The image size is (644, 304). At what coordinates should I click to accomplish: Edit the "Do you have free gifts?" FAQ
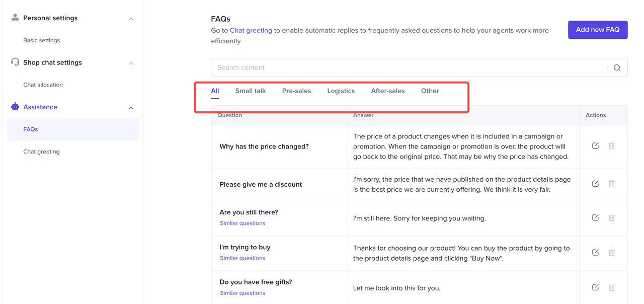[595, 287]
